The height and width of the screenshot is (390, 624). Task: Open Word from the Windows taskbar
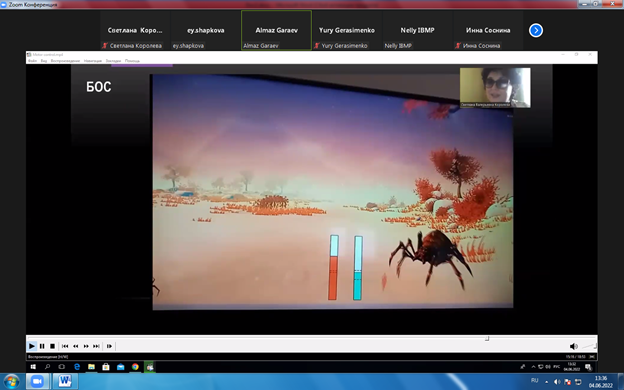(x=64, y=381)
